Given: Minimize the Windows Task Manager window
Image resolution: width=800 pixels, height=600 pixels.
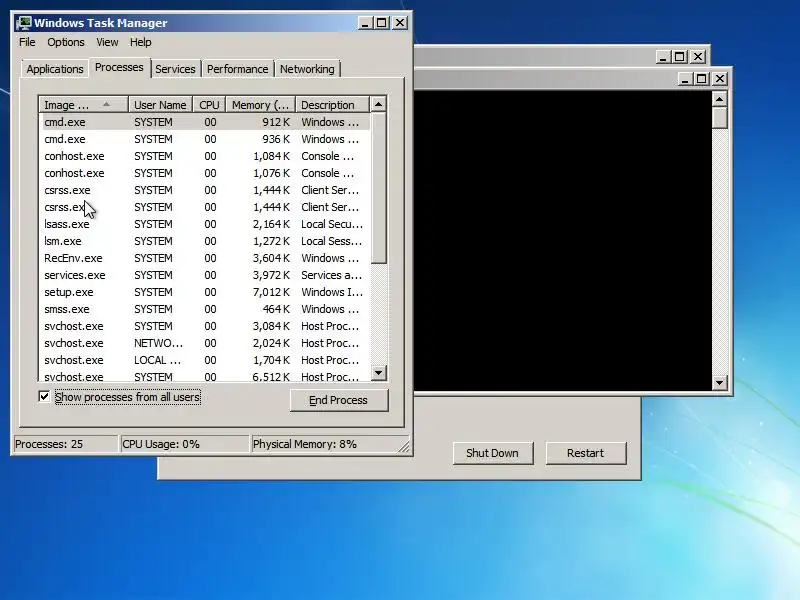Looking at the screenshot, I should [365, 23].
